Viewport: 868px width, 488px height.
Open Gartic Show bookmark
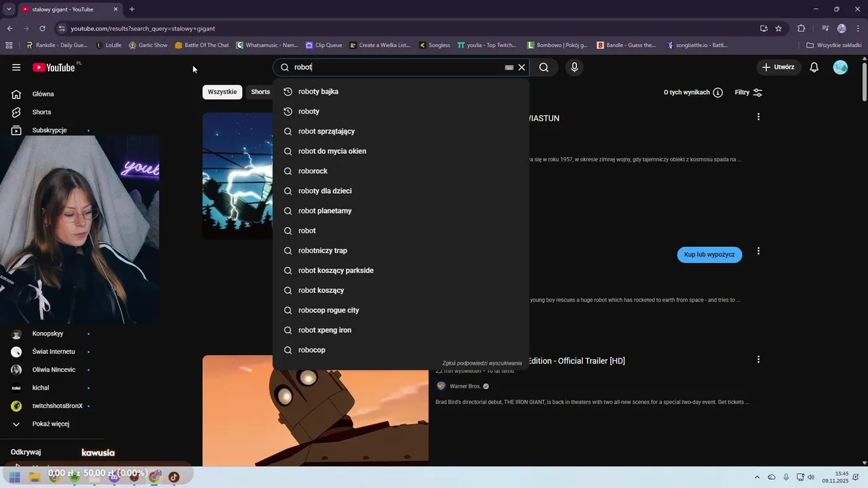pyautogui.click(x=148, y=45)
